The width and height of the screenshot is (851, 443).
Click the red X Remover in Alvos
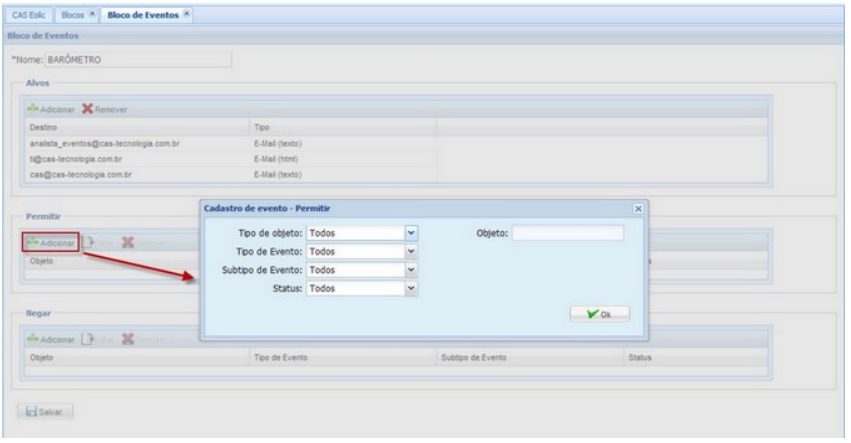pyautogui.click(x=88, y=108)
